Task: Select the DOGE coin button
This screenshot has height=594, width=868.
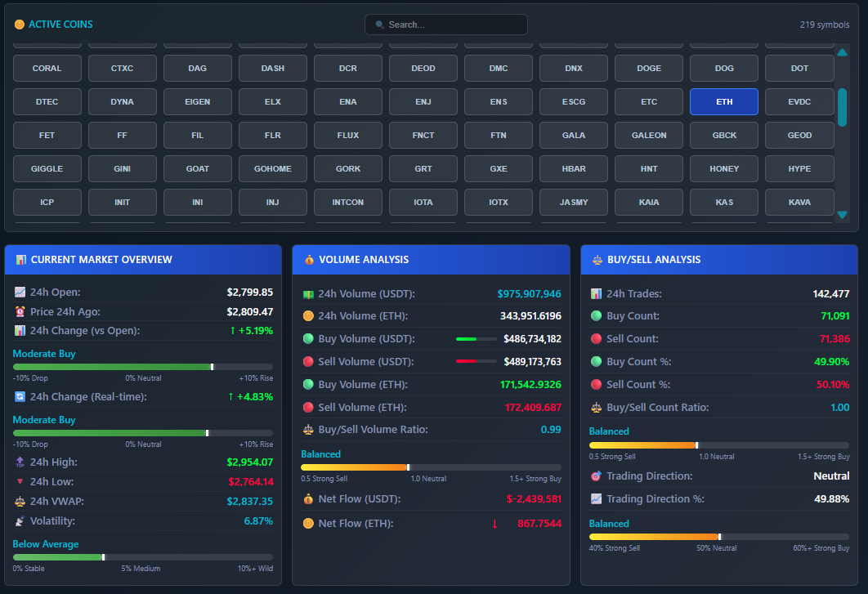Action: click(x=648, y=68)
